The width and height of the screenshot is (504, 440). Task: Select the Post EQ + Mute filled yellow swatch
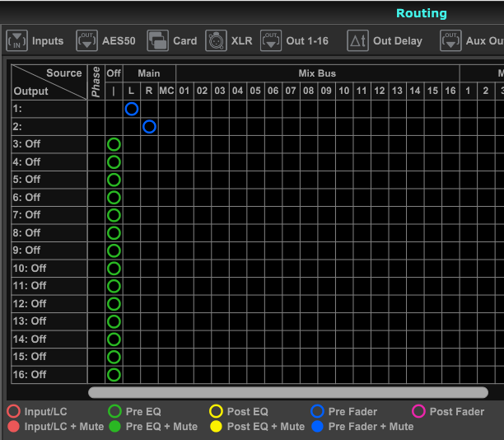[216, 426]
